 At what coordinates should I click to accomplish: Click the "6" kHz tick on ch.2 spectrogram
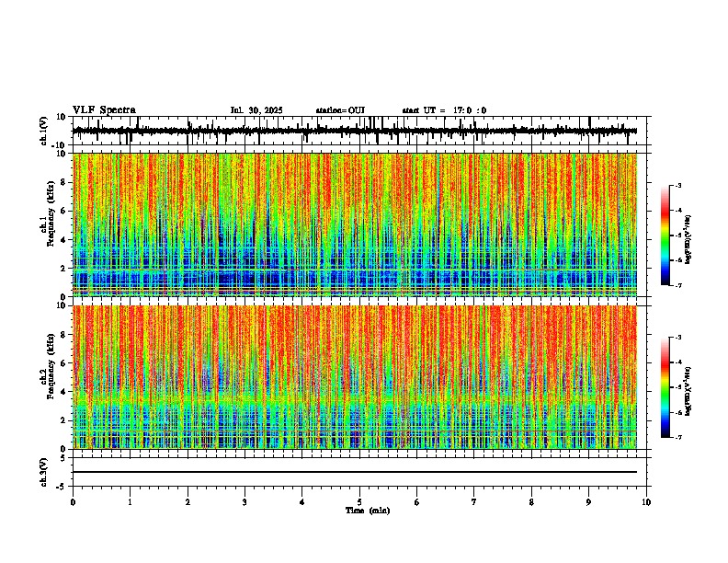[64, 363]
